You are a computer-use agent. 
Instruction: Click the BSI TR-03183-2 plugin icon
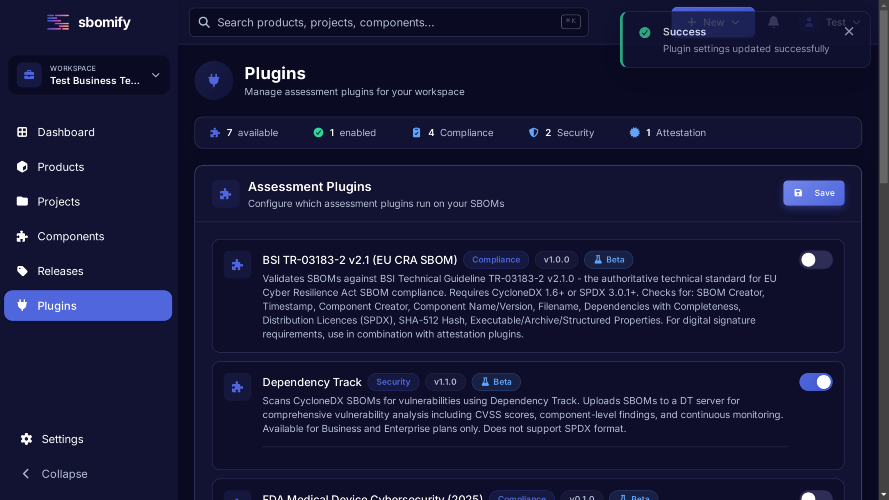pos(237,265)
